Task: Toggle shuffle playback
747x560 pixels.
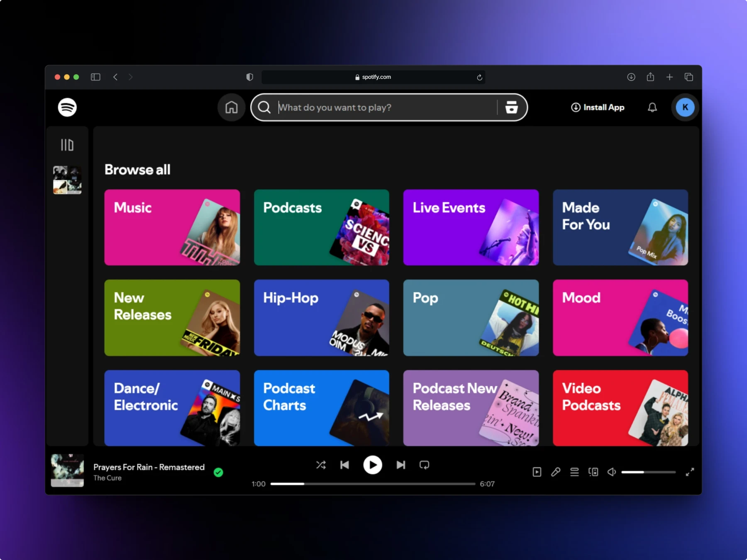Action: [321, 465]
